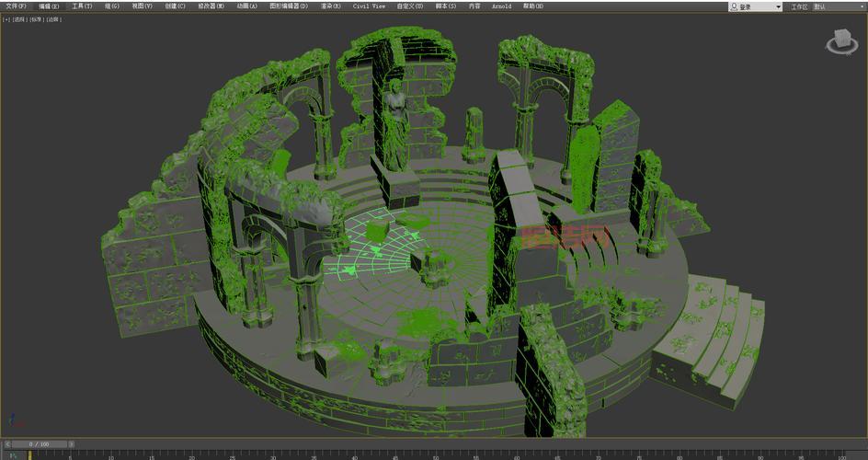This screenshot has height=460, width=868.
Task: Open the 编辑(E) menu
Action: point(49,6)
